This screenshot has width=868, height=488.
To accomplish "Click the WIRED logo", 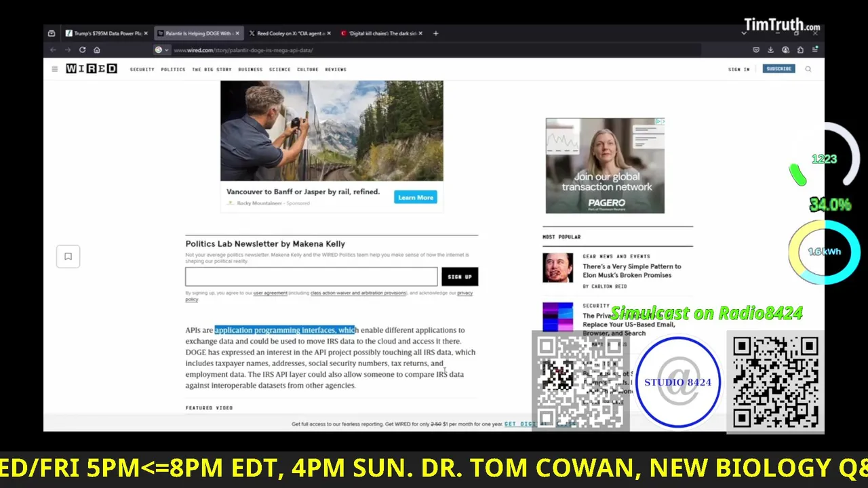I will (x=91, y=69).
